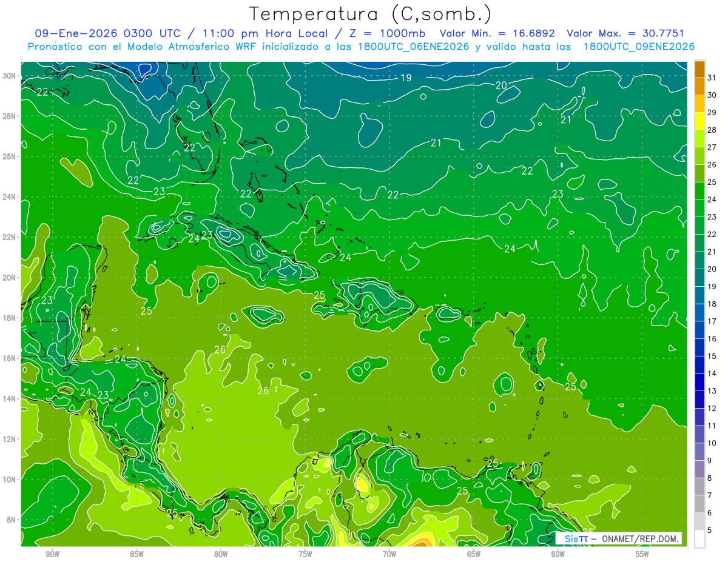This screenshot has height=562, width=728.
Task: Select the 'Valor Min. = 16.6892' readout
Action: click(497, 33)
